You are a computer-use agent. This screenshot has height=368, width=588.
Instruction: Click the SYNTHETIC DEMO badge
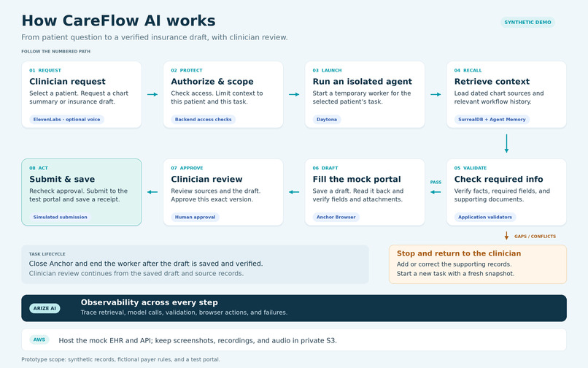point(527,22)
